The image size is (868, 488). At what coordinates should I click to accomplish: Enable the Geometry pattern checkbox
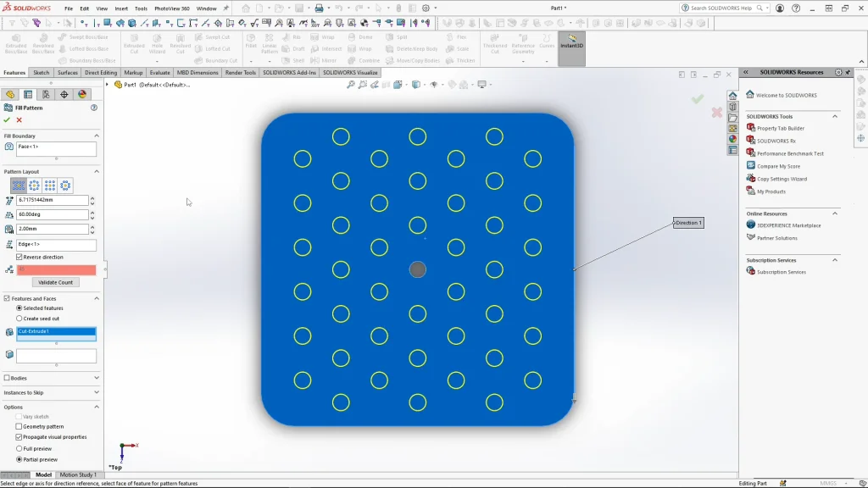[19, 427]
